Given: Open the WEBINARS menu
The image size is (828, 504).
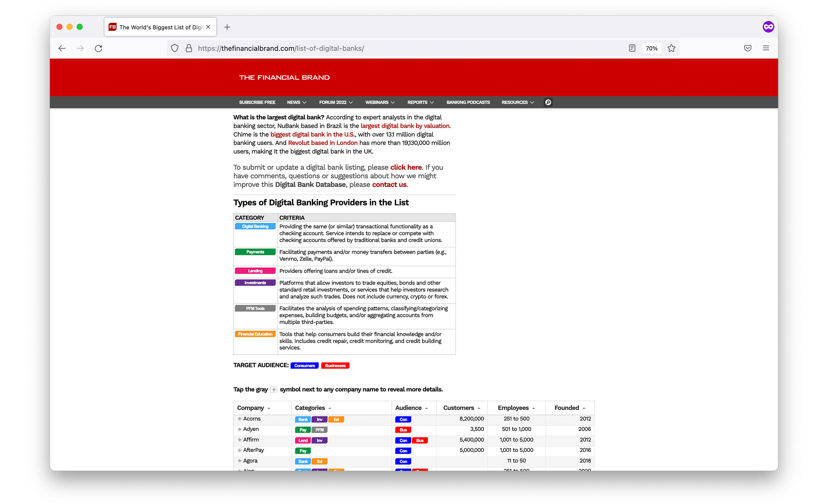Looking at the screenshot, I should [x=380, y=102].
